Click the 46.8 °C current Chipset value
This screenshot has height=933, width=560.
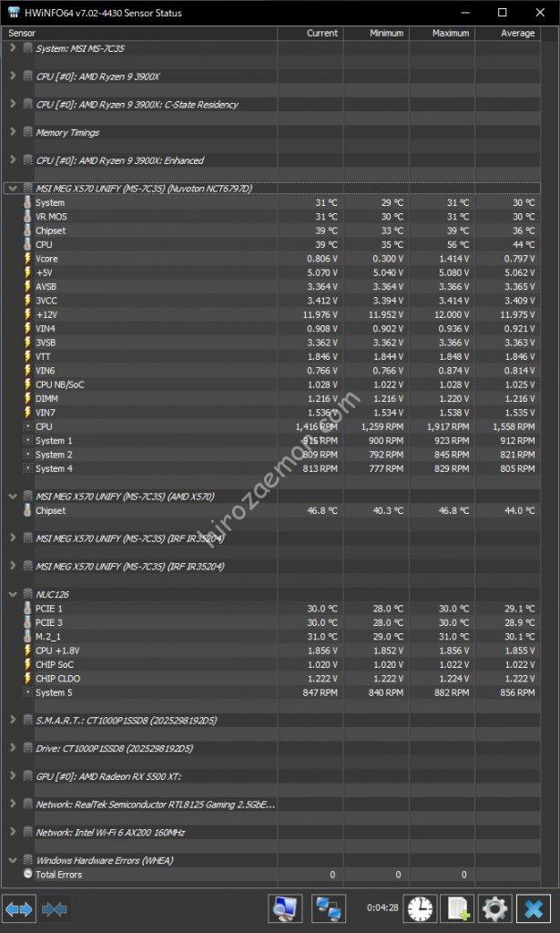(321, 510)
